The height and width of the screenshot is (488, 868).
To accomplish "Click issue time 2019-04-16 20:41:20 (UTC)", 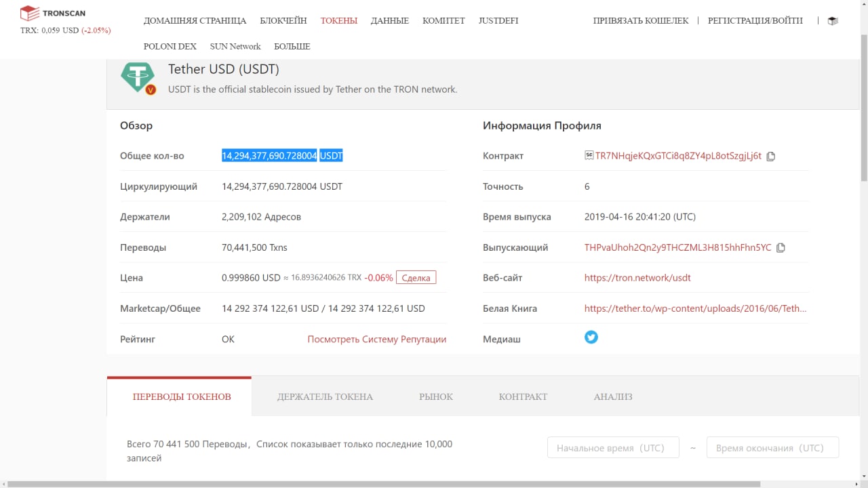I will pos(640,217).
